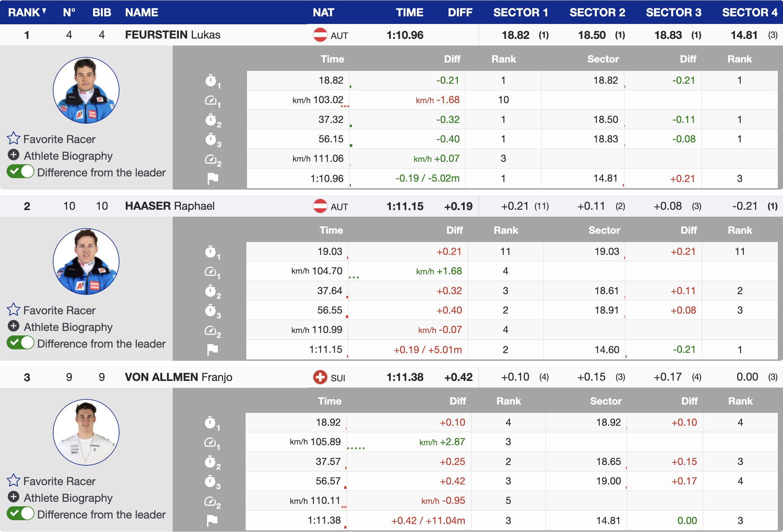783x532 pixels.
Task: Click Austrian flag icon next to Feurstein
Action: (x=320, y=35)
